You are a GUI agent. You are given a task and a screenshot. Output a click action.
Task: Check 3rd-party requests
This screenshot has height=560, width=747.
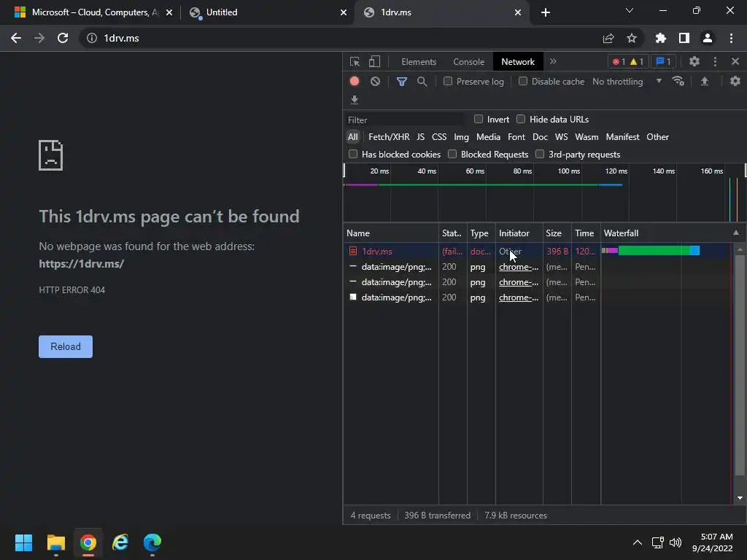(x=540, y=155)
